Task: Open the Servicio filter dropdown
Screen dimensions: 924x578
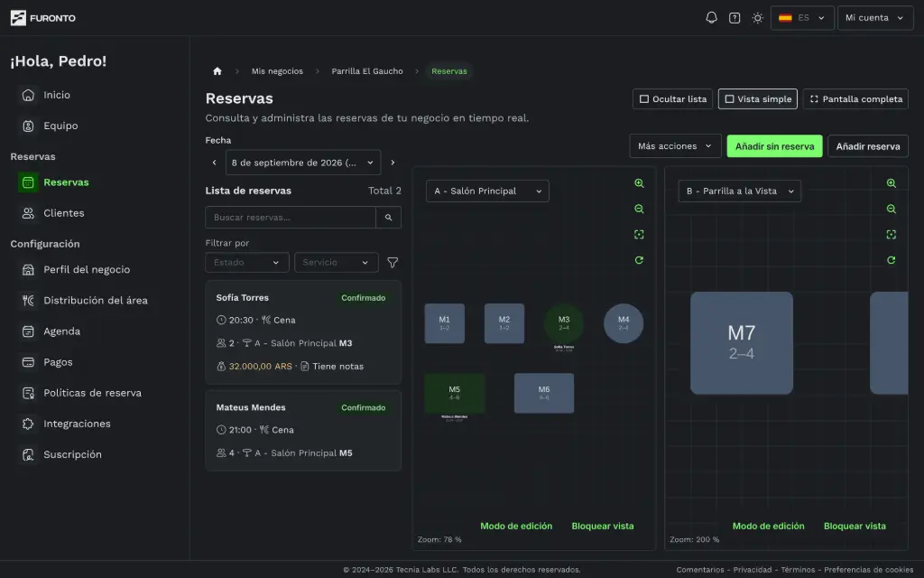Action: (x=336, y=263)
